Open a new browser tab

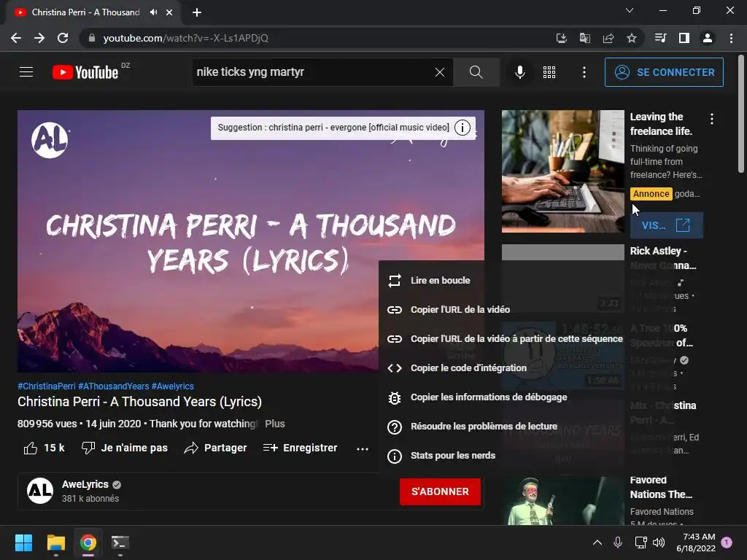click(x=197, y=12)
